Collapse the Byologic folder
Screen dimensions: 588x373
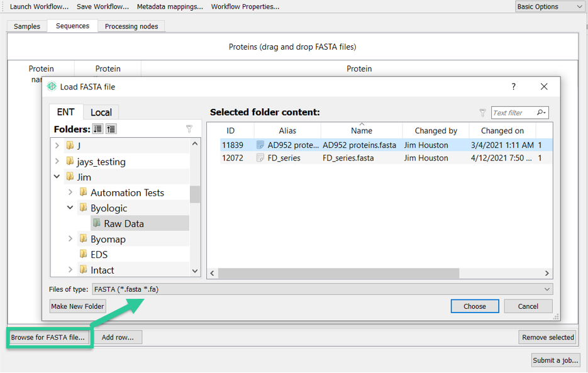70,208
